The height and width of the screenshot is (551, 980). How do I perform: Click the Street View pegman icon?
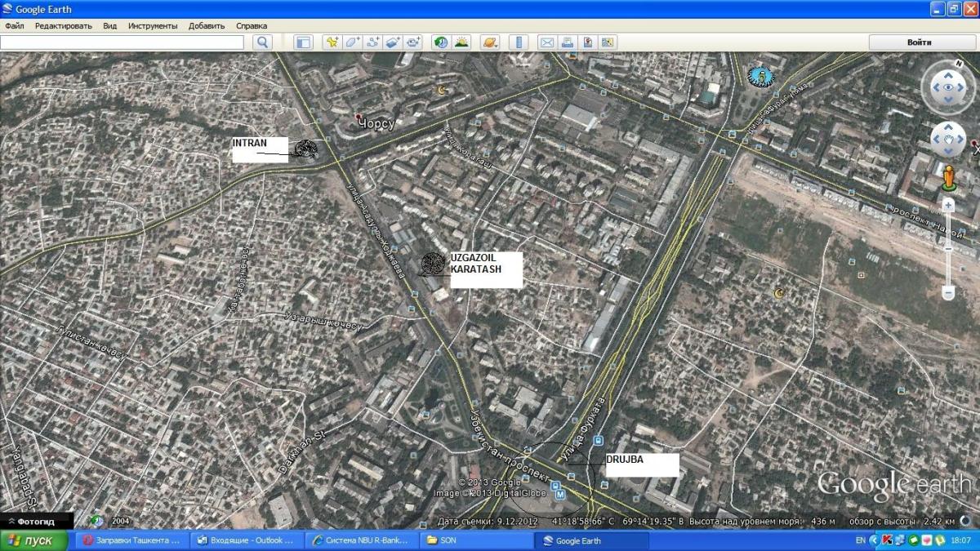[x=948, y=176]
